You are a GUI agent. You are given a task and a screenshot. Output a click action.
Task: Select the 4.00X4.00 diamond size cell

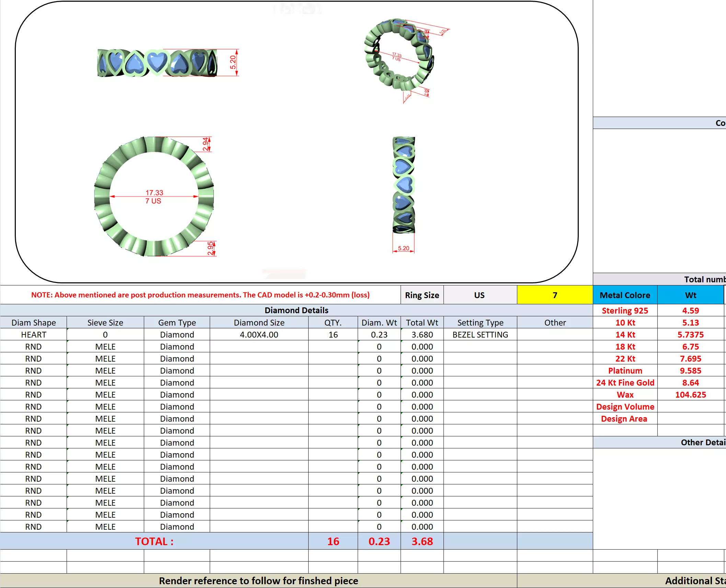(x=259, y=334)
